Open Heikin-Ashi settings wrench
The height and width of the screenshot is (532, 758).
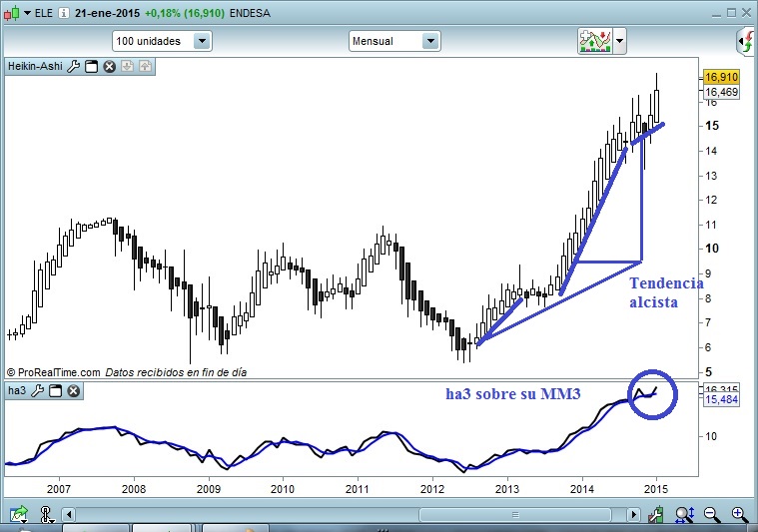(74, 66)
